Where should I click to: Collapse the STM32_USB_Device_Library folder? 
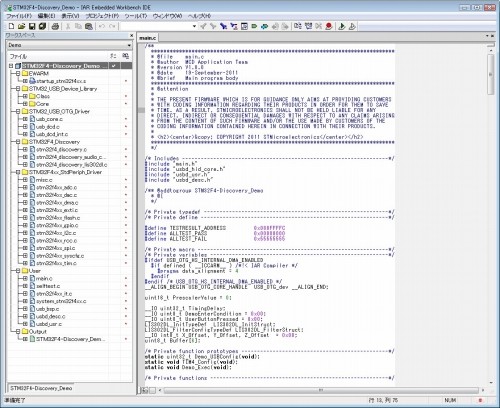pyautogui.click(x=18, y=89)
